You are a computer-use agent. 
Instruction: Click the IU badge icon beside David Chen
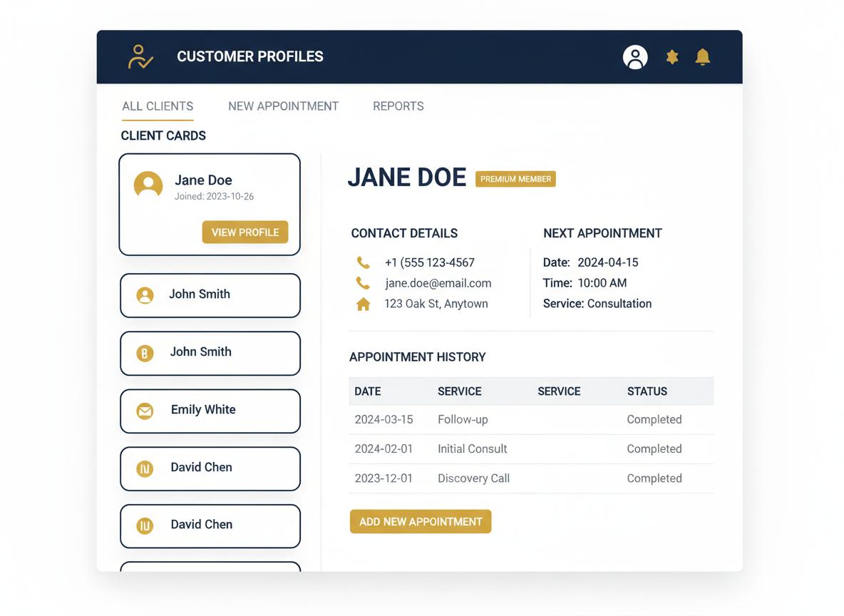pyautogui.click(x=145, y=525)
